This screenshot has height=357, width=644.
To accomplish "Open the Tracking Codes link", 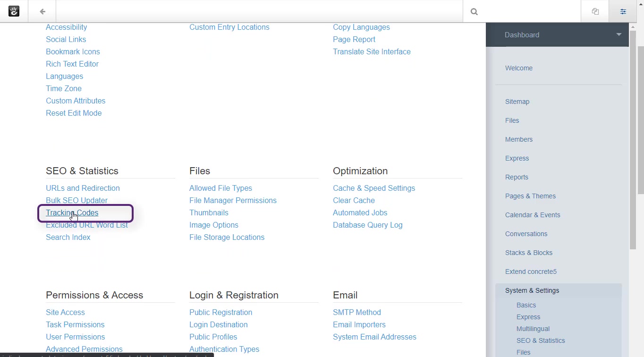I will point(72,212).
